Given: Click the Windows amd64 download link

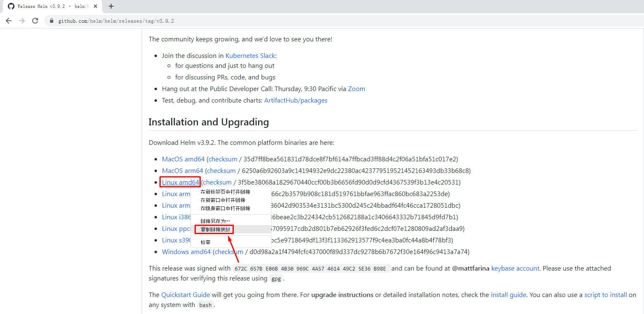Looking at the screenshot, I should tap(186, 252).
